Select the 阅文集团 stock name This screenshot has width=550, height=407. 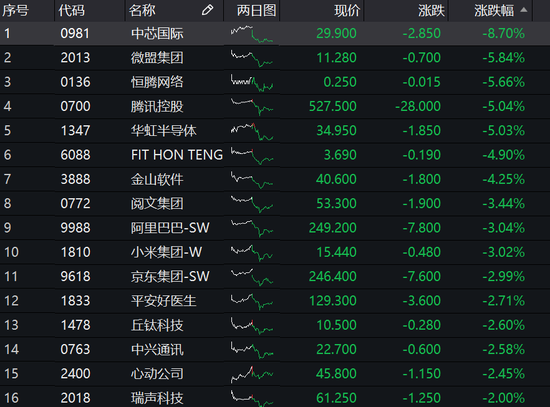157,204
